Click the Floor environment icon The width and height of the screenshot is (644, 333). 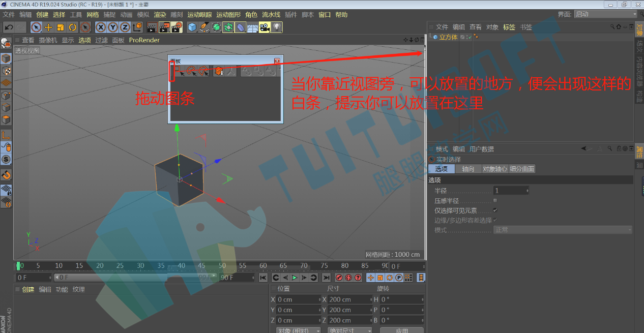253,27
